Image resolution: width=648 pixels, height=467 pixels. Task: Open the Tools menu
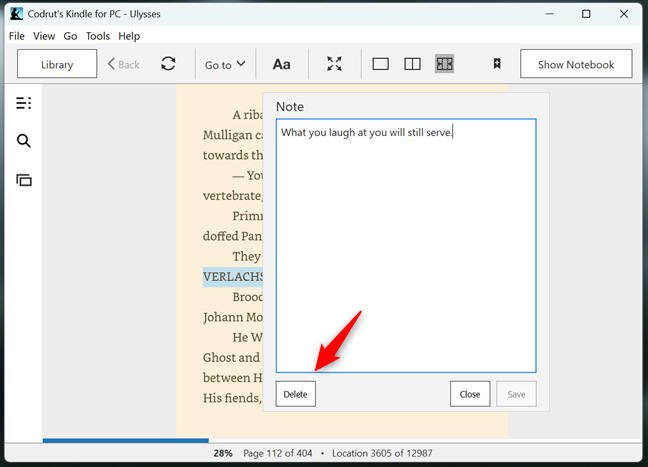(x=97, y=36)
